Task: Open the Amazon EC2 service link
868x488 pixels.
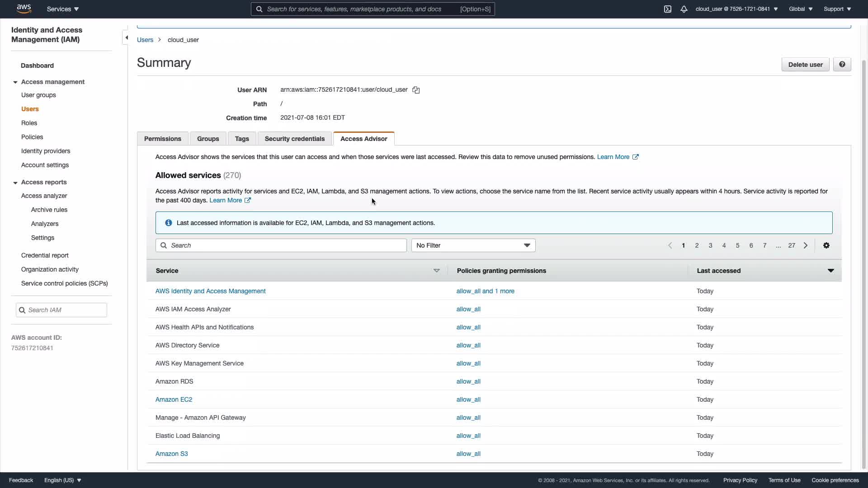Action: tap(174, 399)
